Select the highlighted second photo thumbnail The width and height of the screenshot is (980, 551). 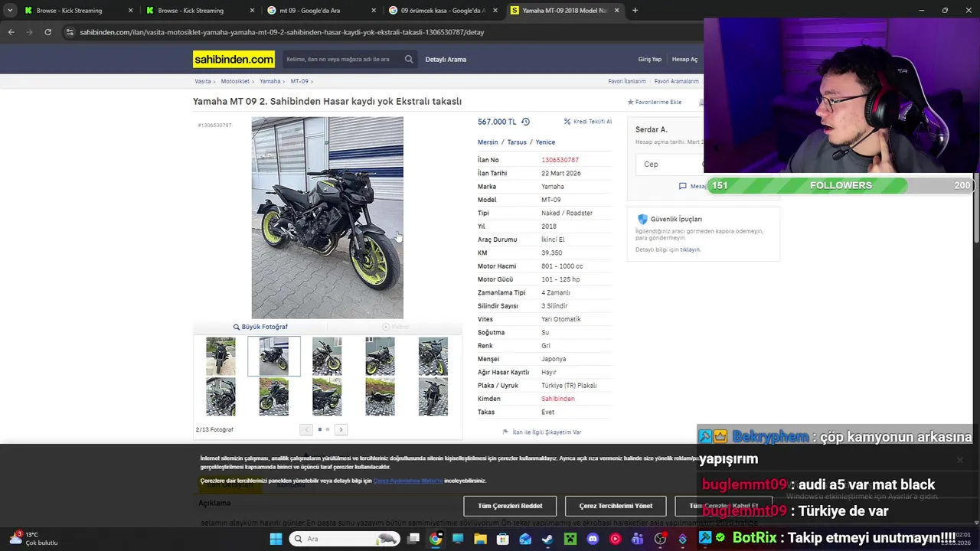click(274, 357)
